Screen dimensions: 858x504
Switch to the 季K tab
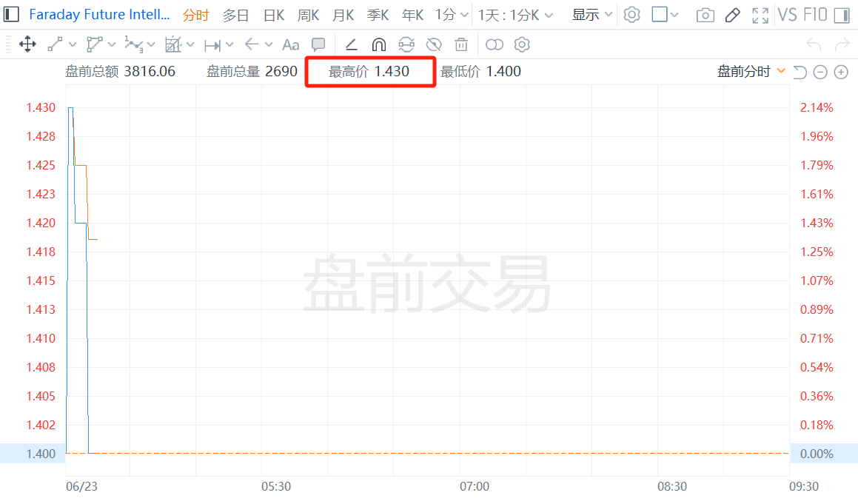378,16
